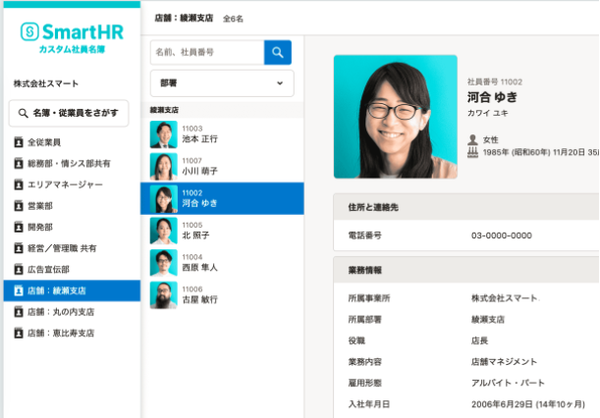Open 広告宣伝部 roster
Viewport: 600px width, 418px height.
tap(72, 269)
